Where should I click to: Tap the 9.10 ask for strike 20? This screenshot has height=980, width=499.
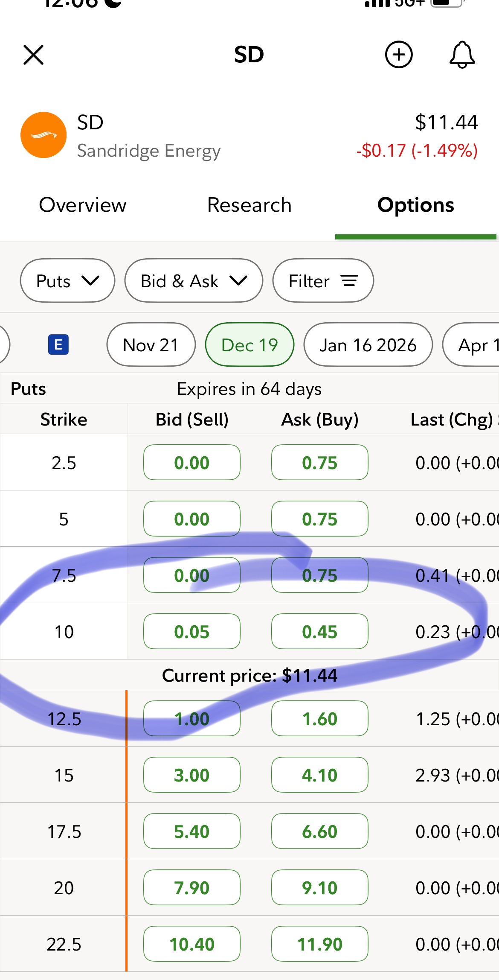[x=320, y=887]
